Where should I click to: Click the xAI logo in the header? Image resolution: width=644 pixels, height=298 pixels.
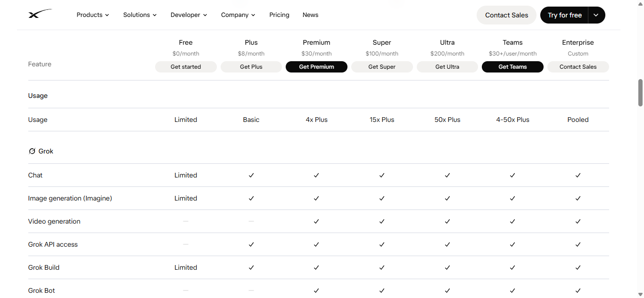coord(40,15)
